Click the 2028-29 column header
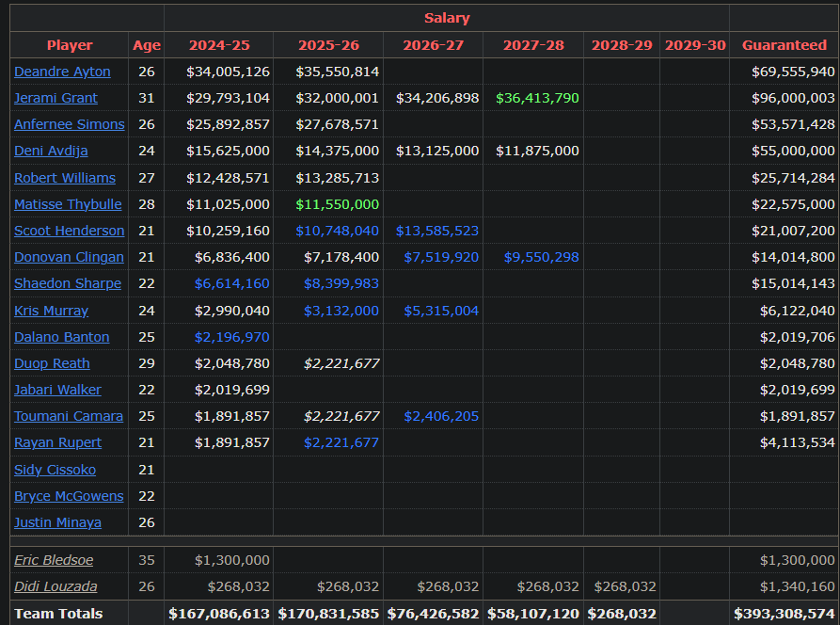Screen dimensions: 840x625 622,45
